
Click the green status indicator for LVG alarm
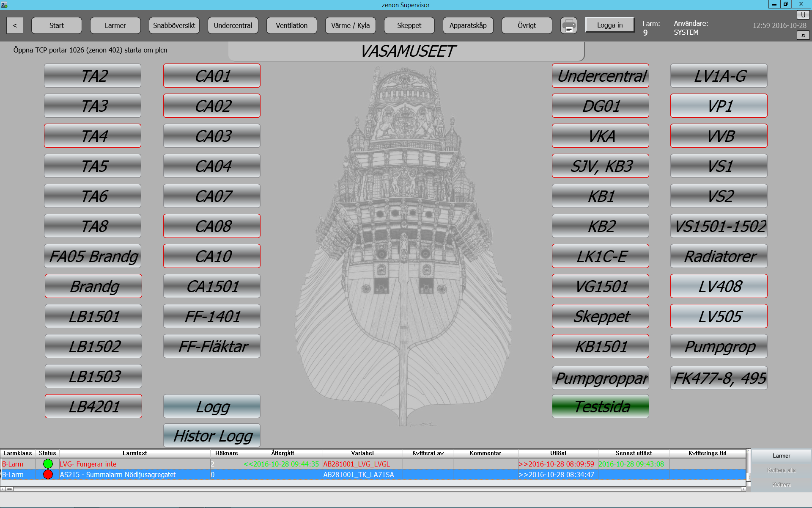(x=48, y=464)
